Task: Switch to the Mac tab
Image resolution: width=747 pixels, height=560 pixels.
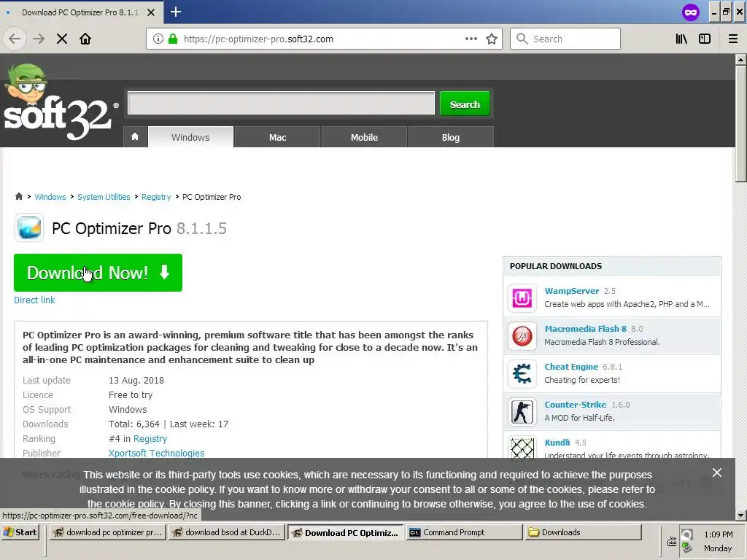Action: coord(277,137)
